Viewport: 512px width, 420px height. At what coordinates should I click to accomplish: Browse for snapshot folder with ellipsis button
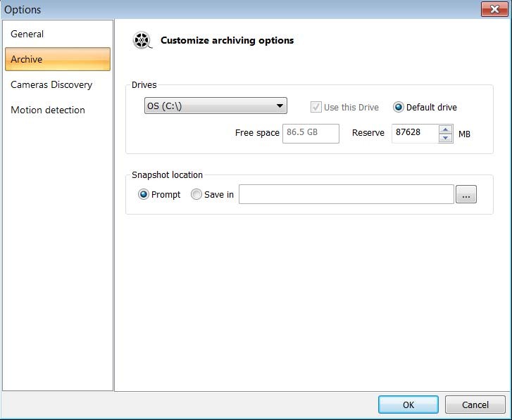466,195
